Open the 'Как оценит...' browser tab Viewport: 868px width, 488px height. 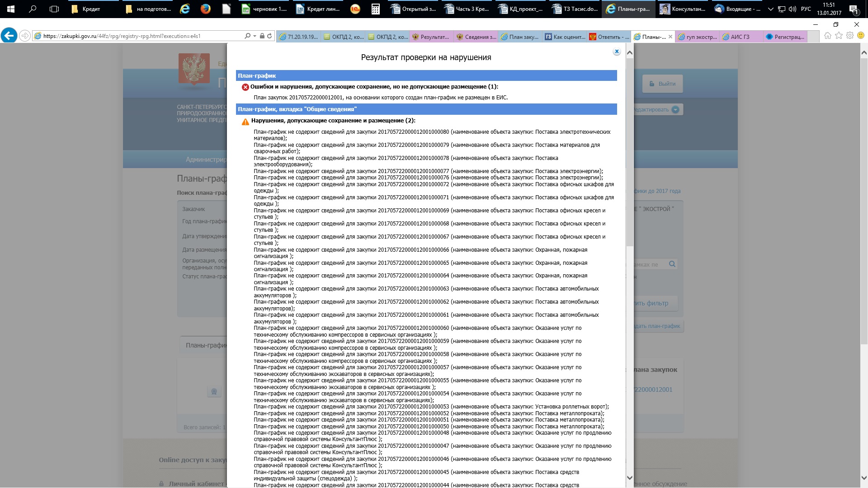click(565, 37)
